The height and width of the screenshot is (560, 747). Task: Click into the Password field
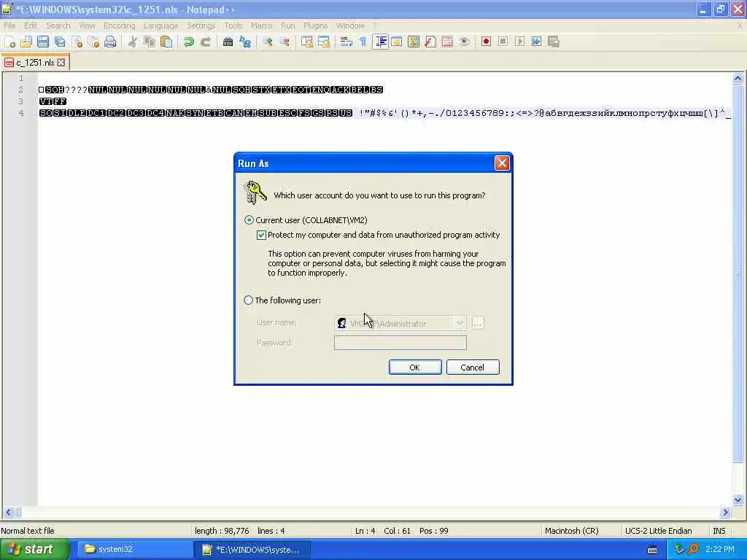tap(400, 343)
